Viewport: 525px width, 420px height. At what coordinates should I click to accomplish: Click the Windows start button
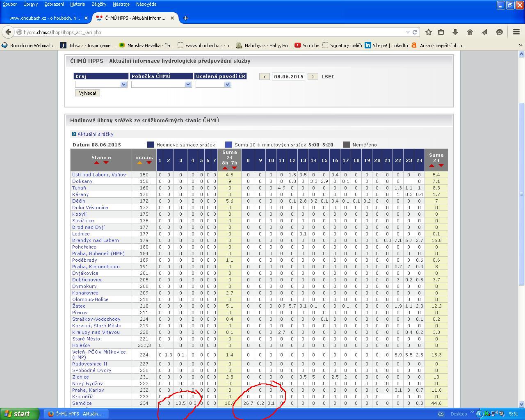click(19, 414)
